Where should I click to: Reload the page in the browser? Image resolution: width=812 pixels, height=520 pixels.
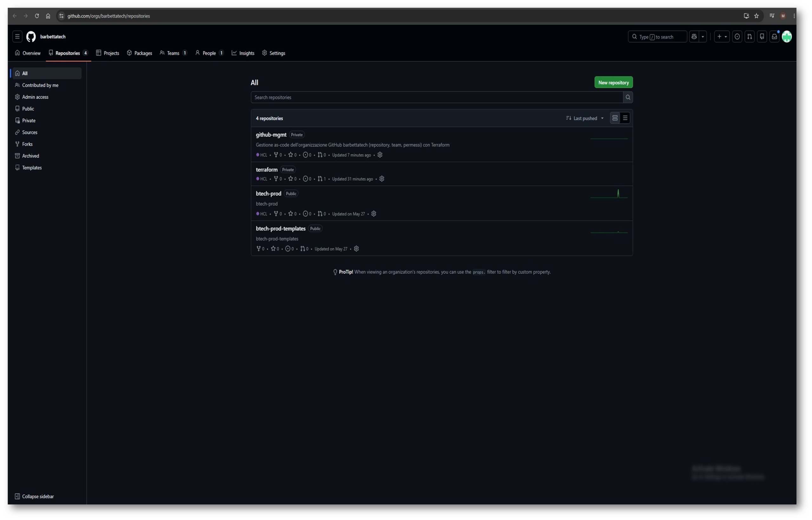coord(37,16)
